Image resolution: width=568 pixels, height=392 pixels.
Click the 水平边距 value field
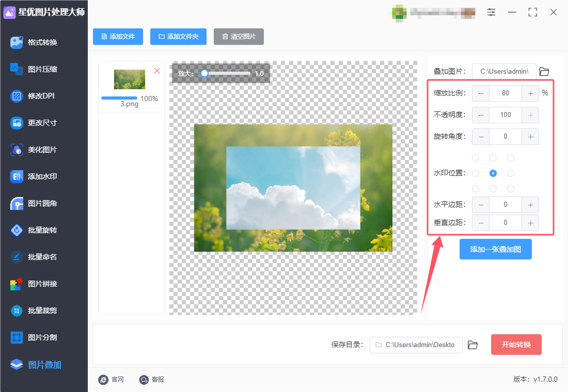click(x=506, y=205)
